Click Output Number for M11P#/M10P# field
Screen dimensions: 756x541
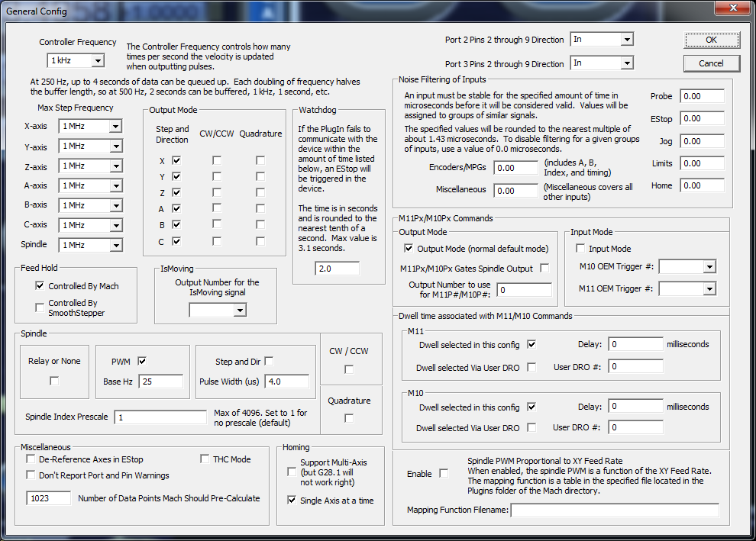tap(524, 289)
